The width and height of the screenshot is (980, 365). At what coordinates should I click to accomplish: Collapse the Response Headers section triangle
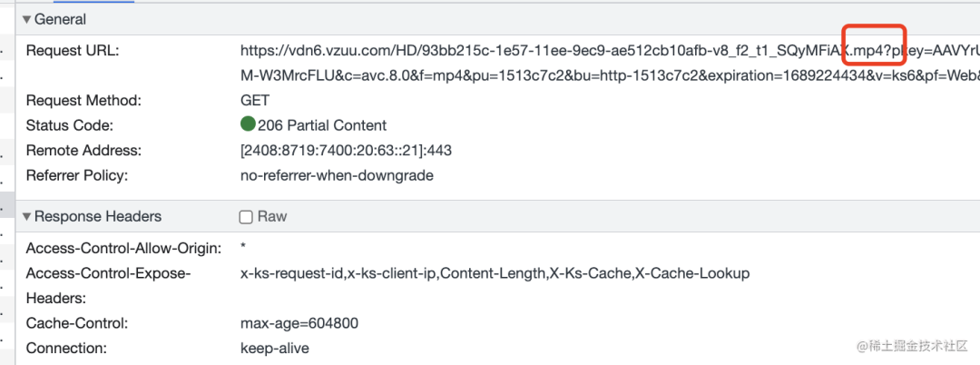[x=27, y=217]
